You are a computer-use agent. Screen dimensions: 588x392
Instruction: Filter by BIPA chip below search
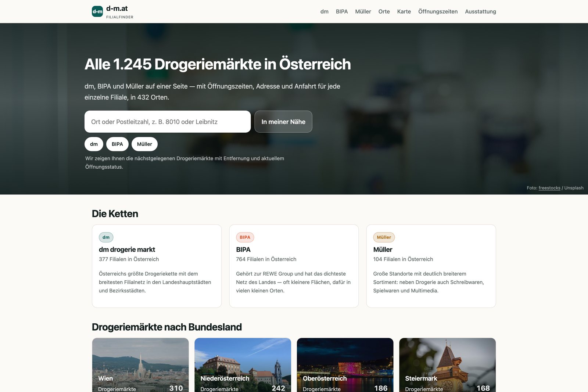[117, 144]
